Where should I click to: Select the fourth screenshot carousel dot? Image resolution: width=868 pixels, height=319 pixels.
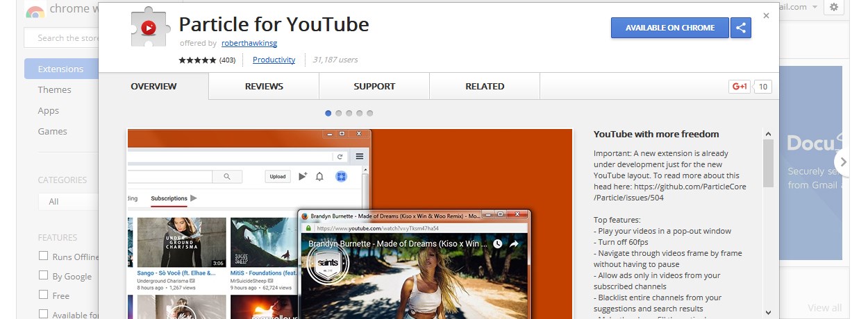click(x=360, y=113)
